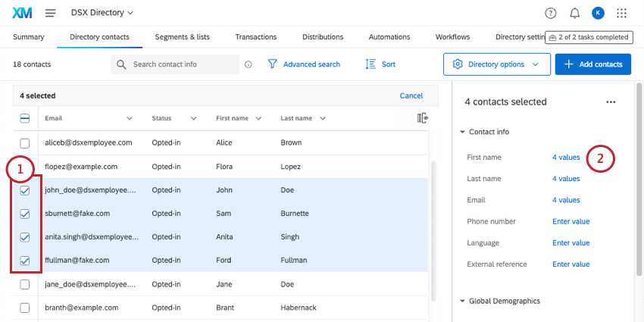Open the three-dots menu for selected contacts
Viewport: 644px width, 322px height.
click(611, 102)
